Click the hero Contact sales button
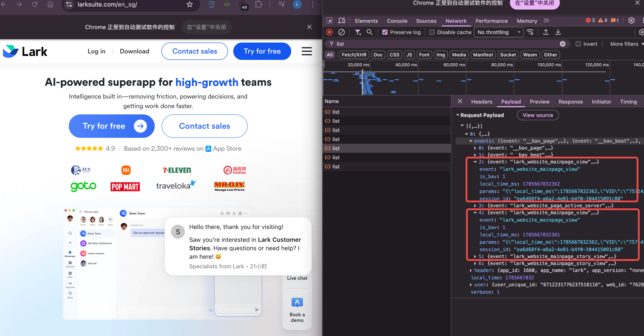 pyautogui.click(x=204, y=126)
